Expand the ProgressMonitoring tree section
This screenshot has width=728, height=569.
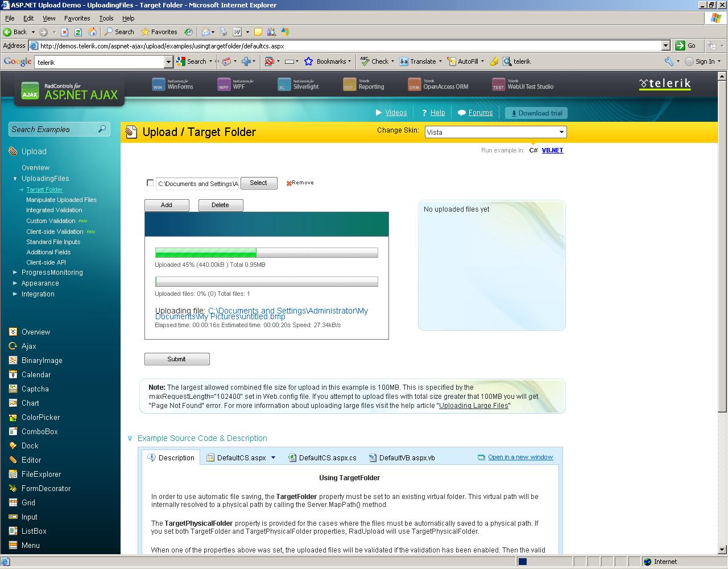pyautogui.click(x=15, y=273)
